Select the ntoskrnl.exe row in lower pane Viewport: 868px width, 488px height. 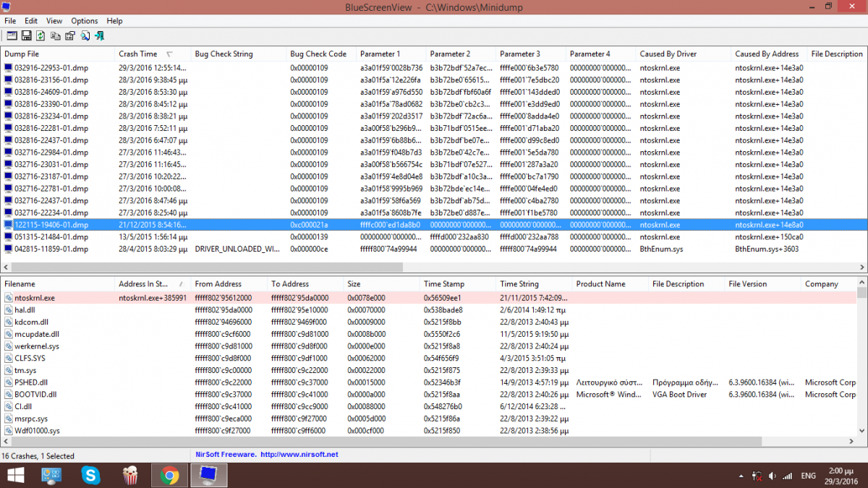pyautogui.click(x=427, y=297)
